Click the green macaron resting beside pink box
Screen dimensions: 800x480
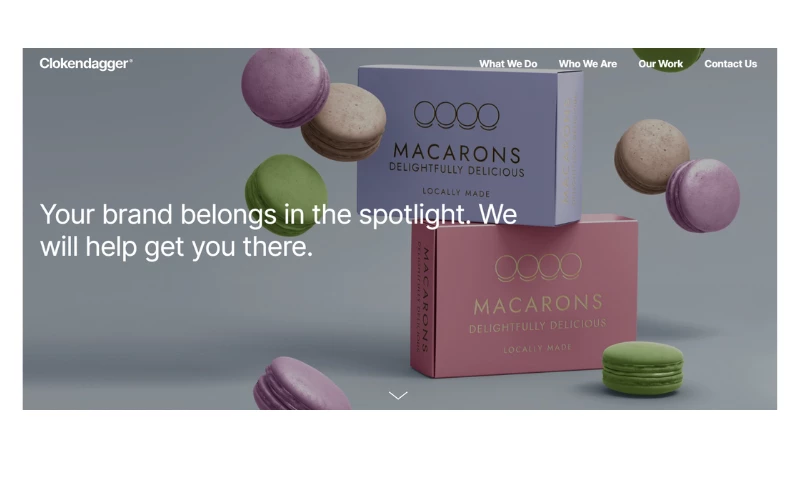(x=642, y=368)
